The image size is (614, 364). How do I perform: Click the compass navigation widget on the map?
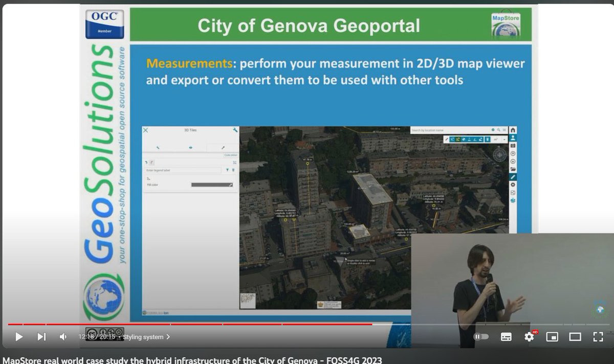coord(499,155)
